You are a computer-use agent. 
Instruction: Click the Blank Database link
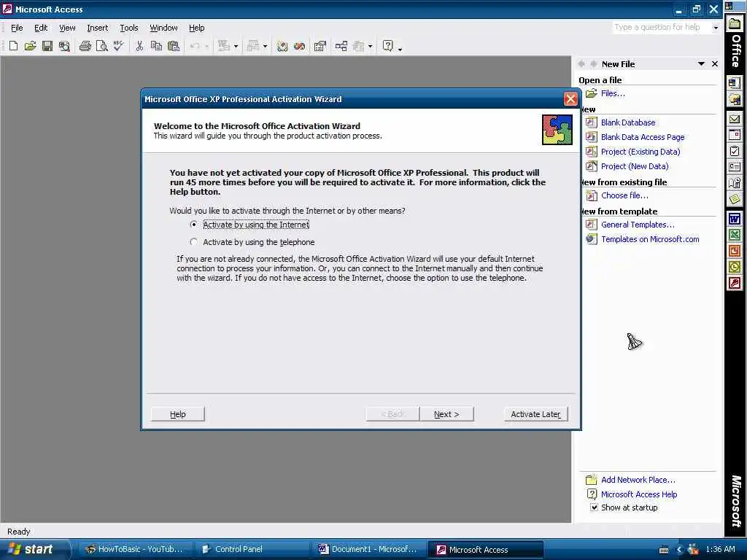pos(628,122)
